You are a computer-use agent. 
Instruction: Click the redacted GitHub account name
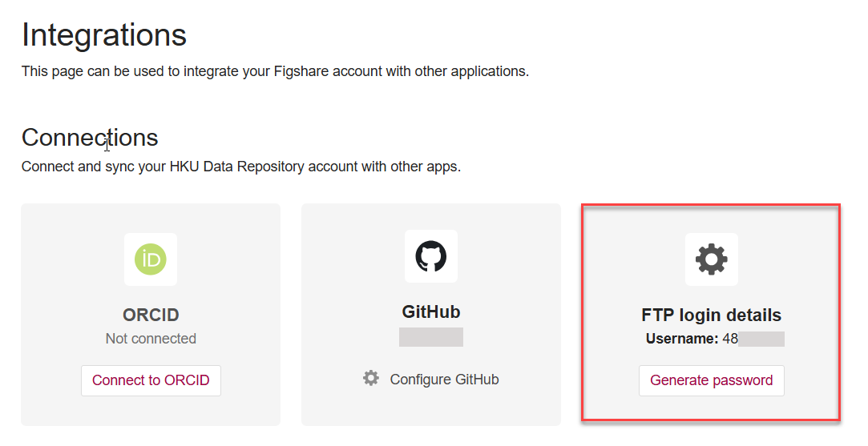click(430, 337)
